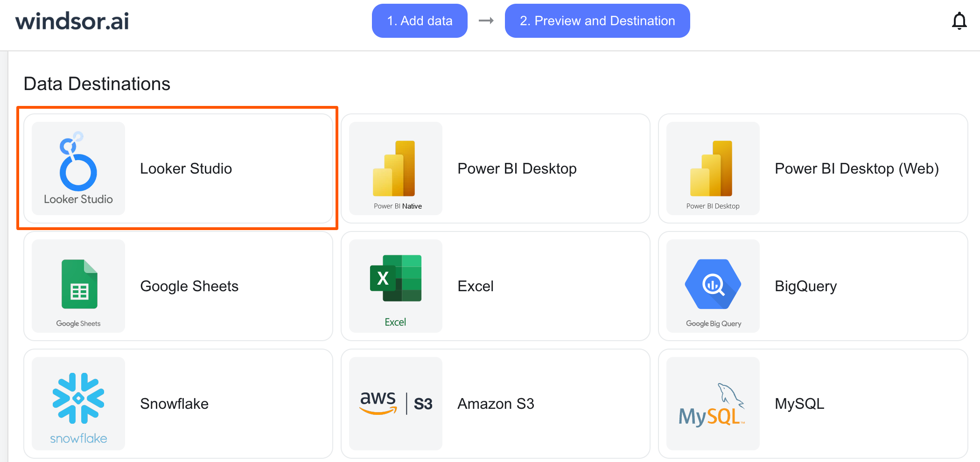Click the Google Sheets logo icon

click(78, 286)
